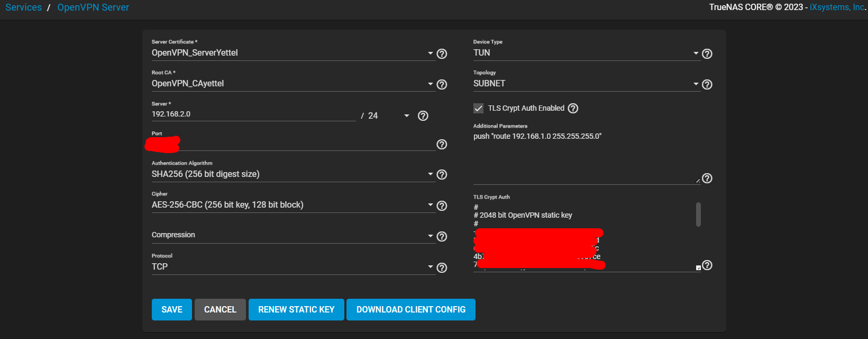
Task: Open the Protocol TCP dropdown
Action: (x=291, y=266)
